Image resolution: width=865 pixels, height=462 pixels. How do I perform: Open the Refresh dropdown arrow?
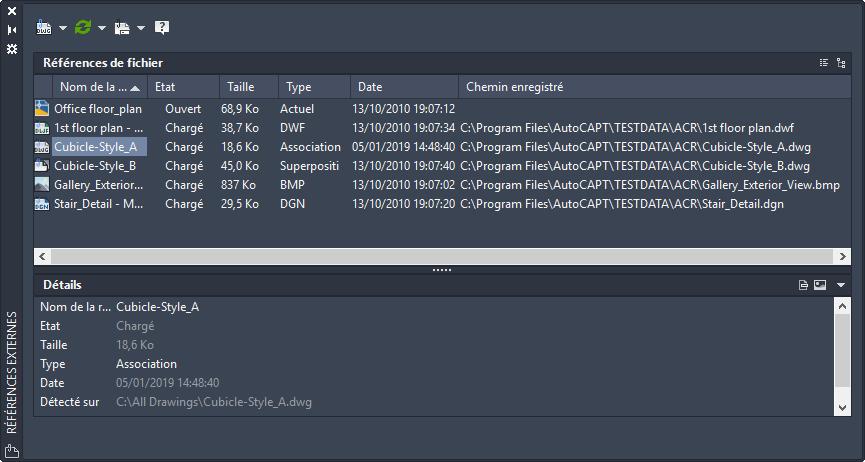(x=102, y=28)
